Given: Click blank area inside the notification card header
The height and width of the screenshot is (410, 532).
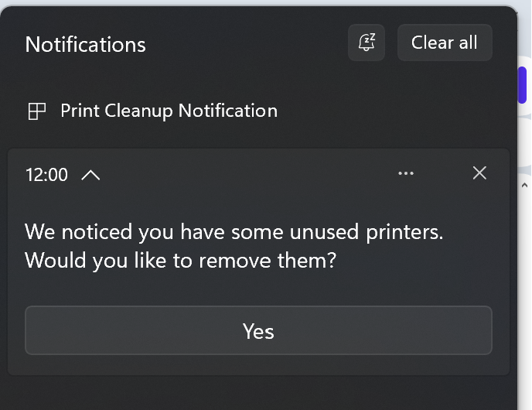Looking at the screenshot, I should pyautogui.click(x=247, y=174).
